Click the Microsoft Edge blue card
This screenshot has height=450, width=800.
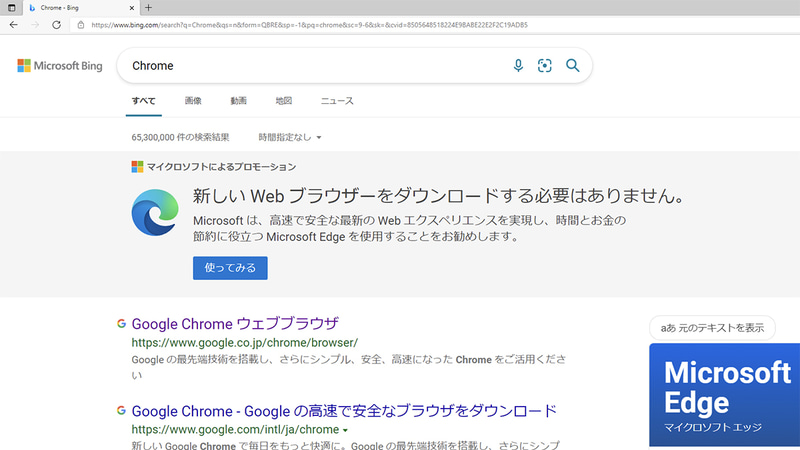click(x=724, y=395)
